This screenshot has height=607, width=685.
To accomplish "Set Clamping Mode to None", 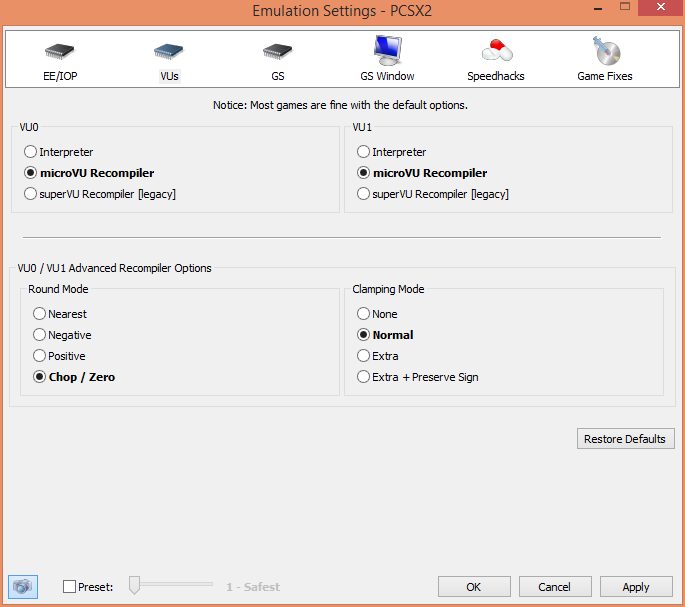I will coord(364,314).
